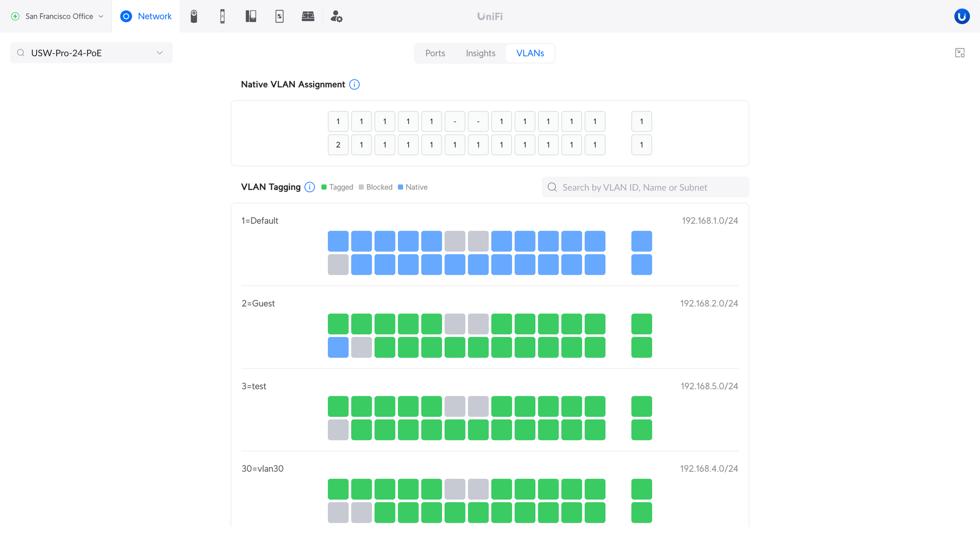Open the Connect display app icon
The height and width of the screenshot is (537, 980).
(x=279, y=16)
